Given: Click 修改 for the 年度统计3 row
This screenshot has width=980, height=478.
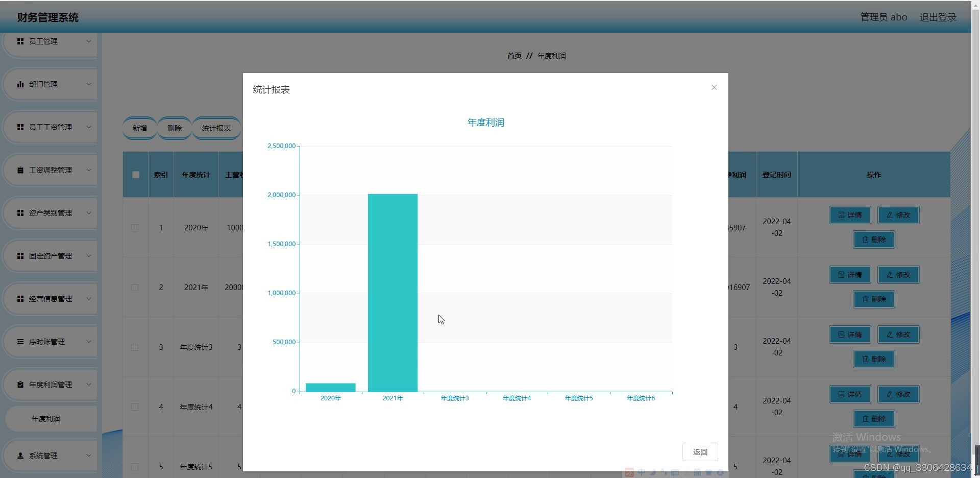Looking at the screenshot, I should pyautogui.click(x=898, y=334).
